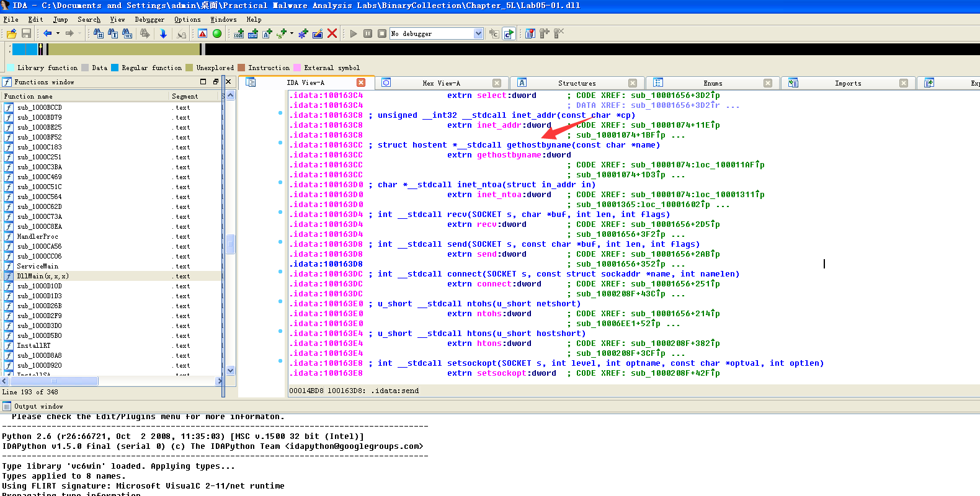The width and height of the screenshot is (980, 496).
Task: Click the binoculars search text icon
Action: (x=112, y=33)
